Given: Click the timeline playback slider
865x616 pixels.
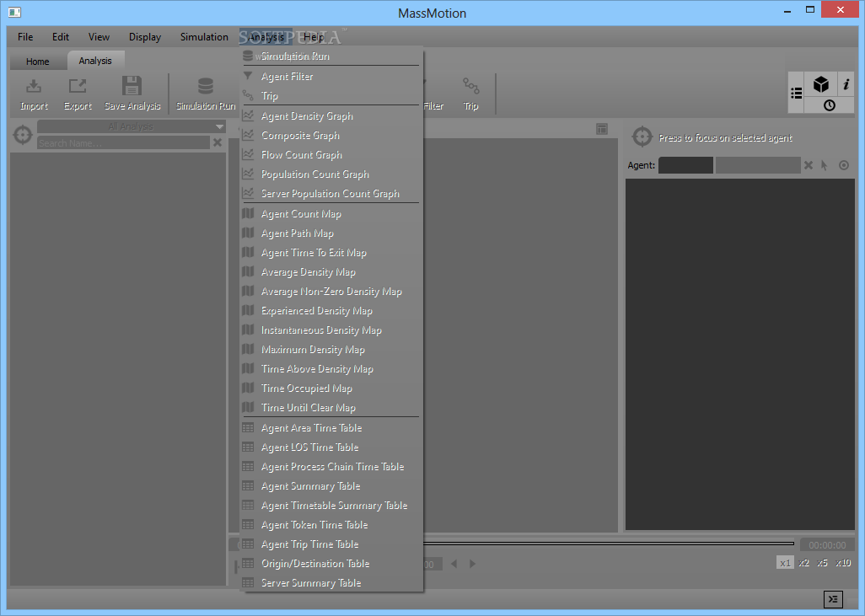Looking at the screenshot, I should [609, 544].
